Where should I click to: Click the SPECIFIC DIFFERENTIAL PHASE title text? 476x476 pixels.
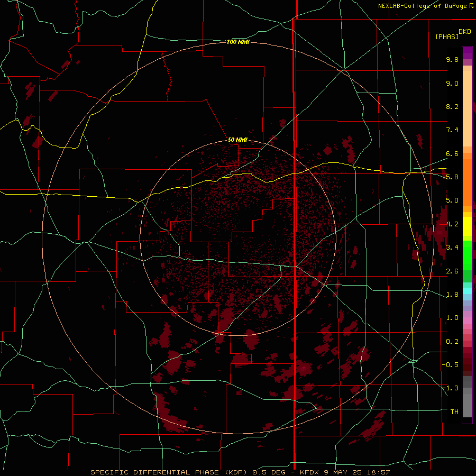click(x=154, y=472)
